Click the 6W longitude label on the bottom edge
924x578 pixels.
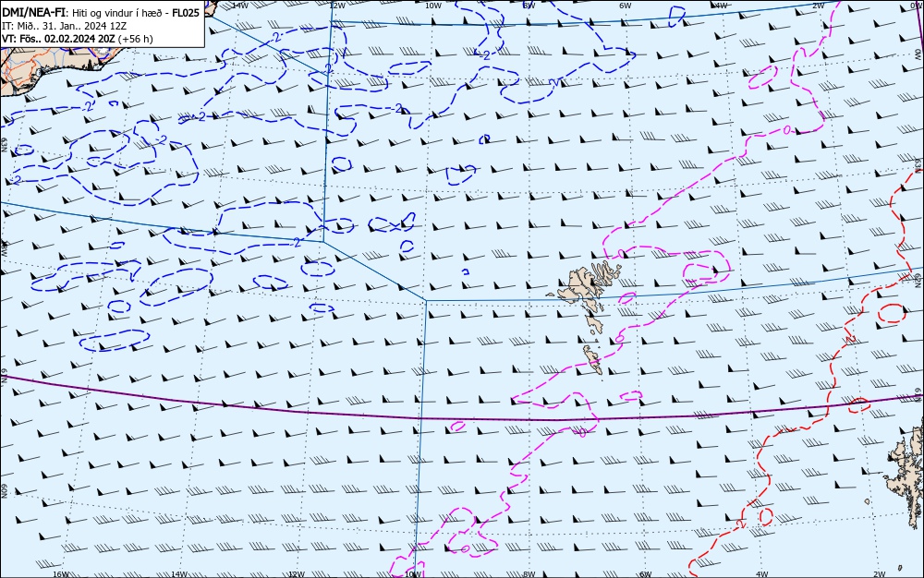coord(645,574)
